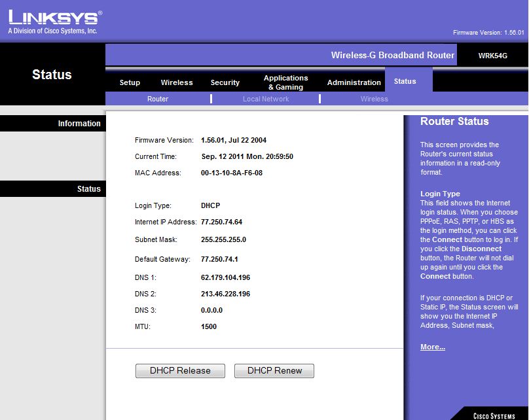Click the header Firmware Version: 1.56.01 text
The image size is (529, 420).
[x=488, y=33]
